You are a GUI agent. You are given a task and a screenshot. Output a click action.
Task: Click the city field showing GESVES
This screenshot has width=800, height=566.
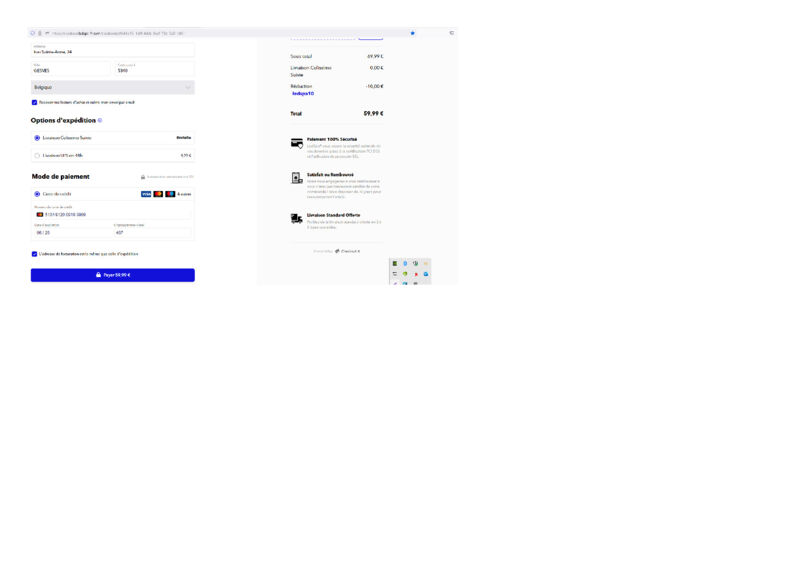[x=70, y=68]
